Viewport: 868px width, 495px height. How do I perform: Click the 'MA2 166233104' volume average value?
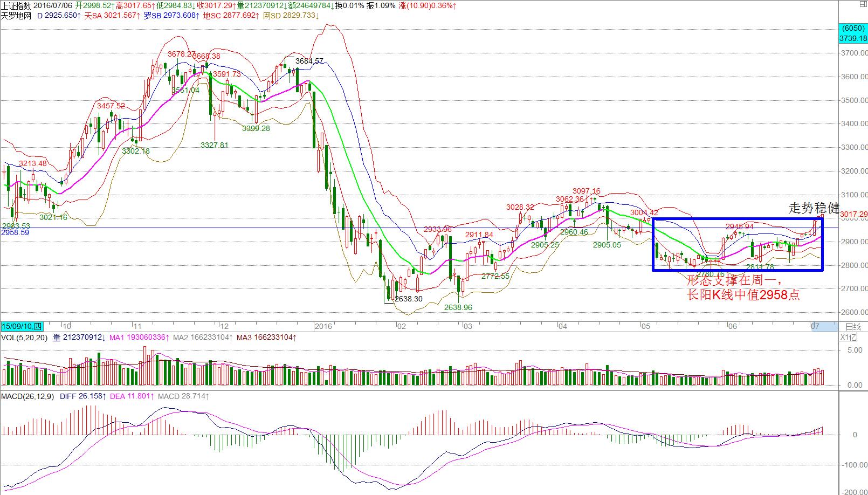(203, 338)
